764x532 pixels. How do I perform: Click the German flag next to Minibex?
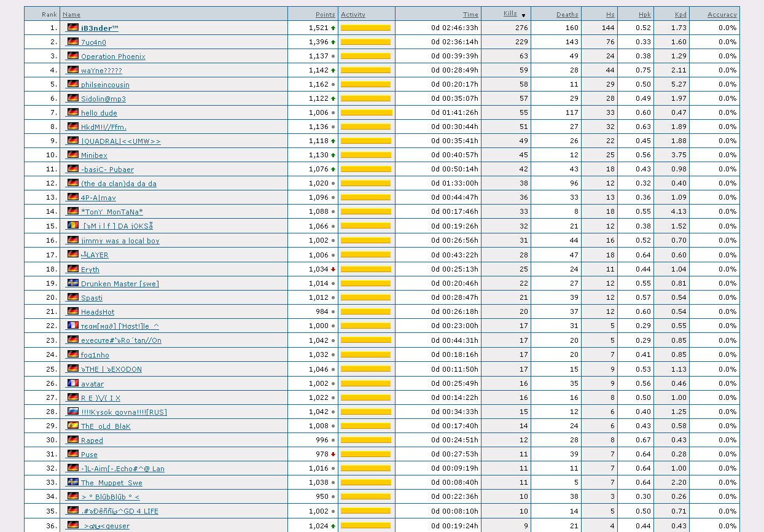(73, 155)
